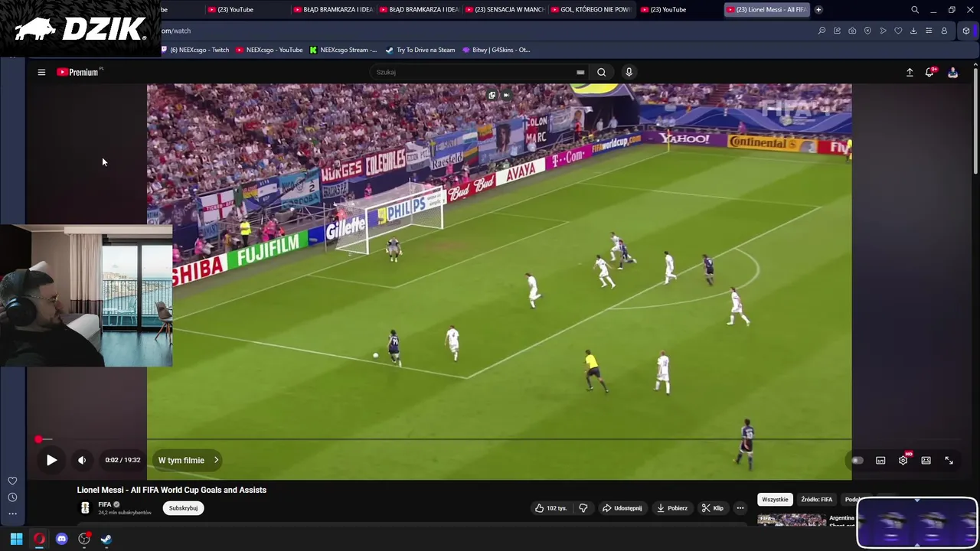This screenshot has height=551, width=980.
Task: Click the YouTube search magnifier button
Action: 602,72
